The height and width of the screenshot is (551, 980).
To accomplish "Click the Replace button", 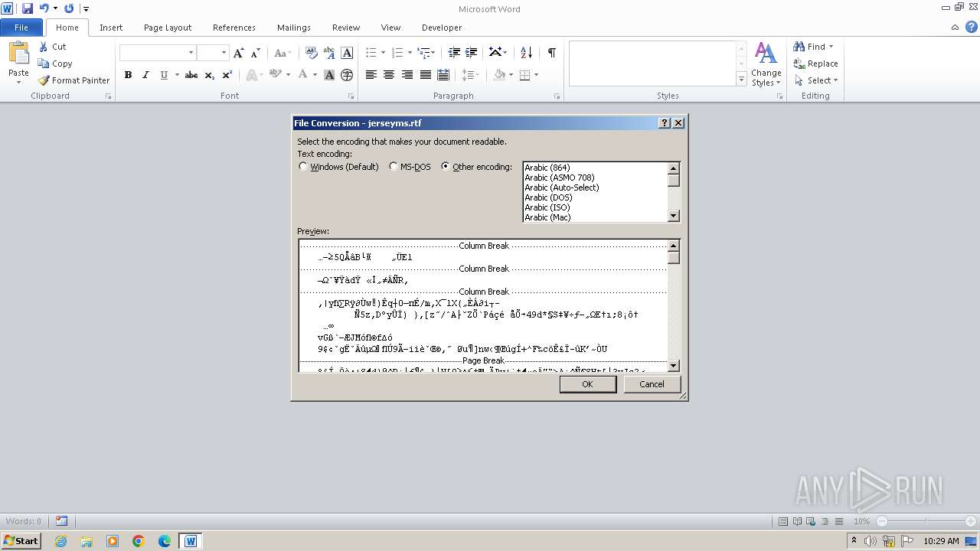I will click(x=816, y=64).
